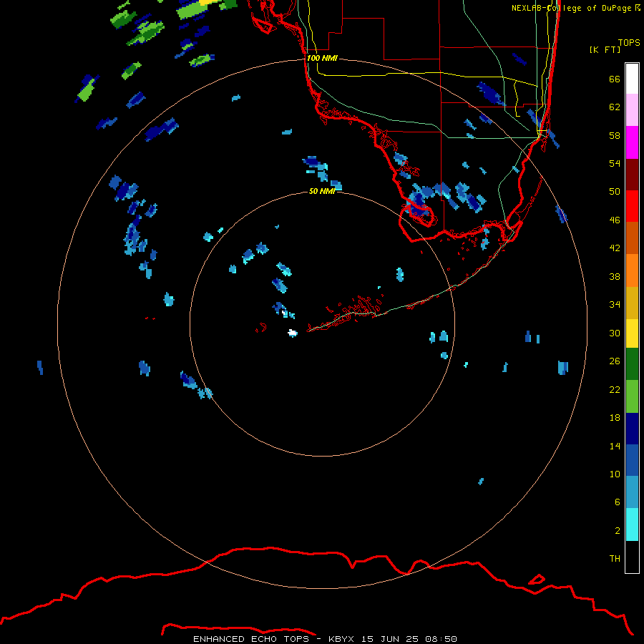Click the KBYX station identifier in footer
The height and width of the screenshot is (644, 644).
pyautogui.click(x=341, y=639)
